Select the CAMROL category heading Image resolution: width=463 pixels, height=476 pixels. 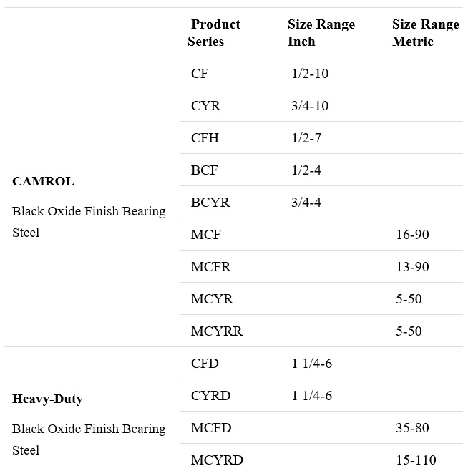(x=43, y=182)
